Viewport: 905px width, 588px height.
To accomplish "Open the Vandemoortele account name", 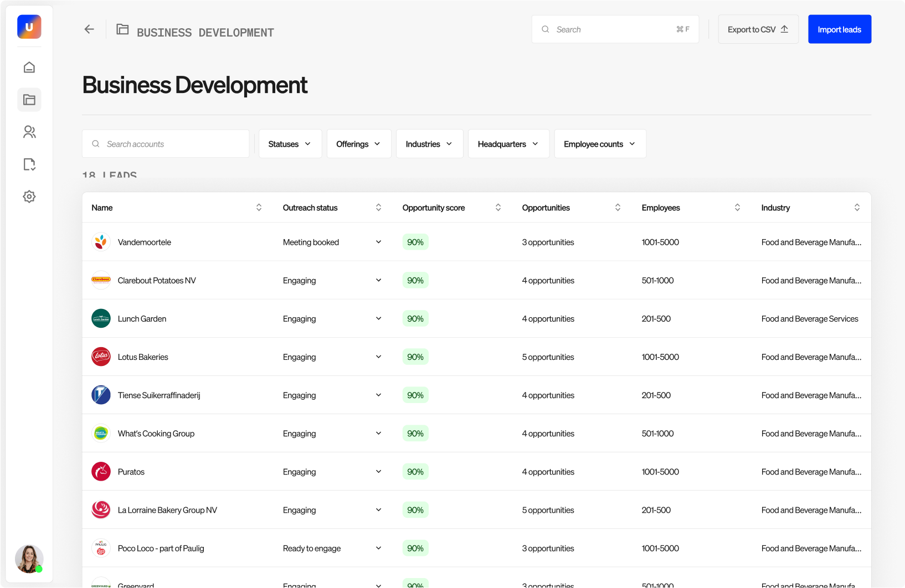I will 145,242.
